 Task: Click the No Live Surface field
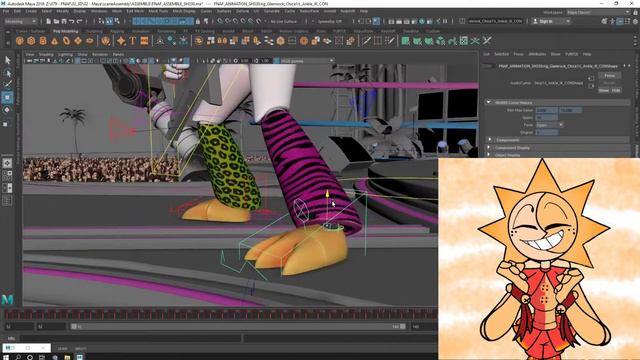(283, 21)
